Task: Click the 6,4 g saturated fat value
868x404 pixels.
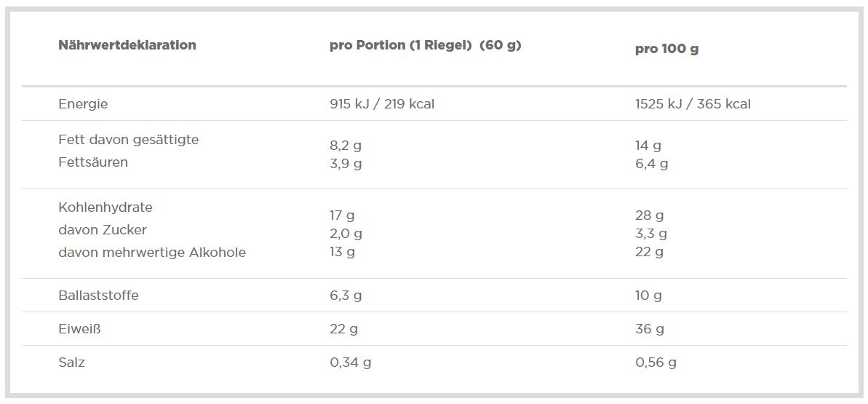Action: click(651, 164)
